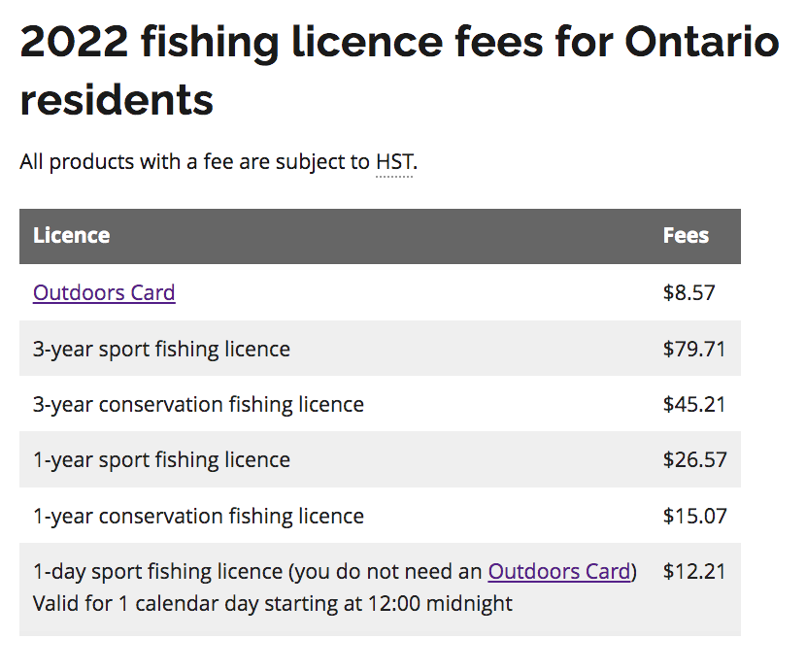Screen dimensions: 806x672
Task: Click the $8.57 Outdoors Card fee
Action: pos(688,292)
